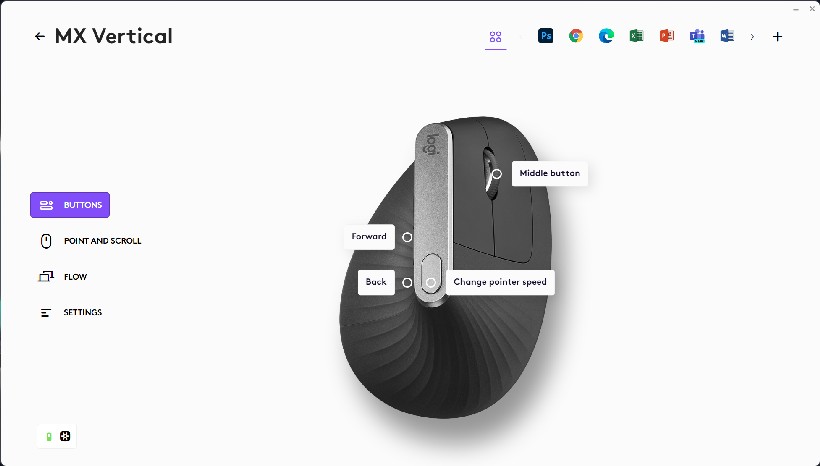This screenshot has width=820, height=466.
Task: Open the Word application profile
Action: pos(727,36)
